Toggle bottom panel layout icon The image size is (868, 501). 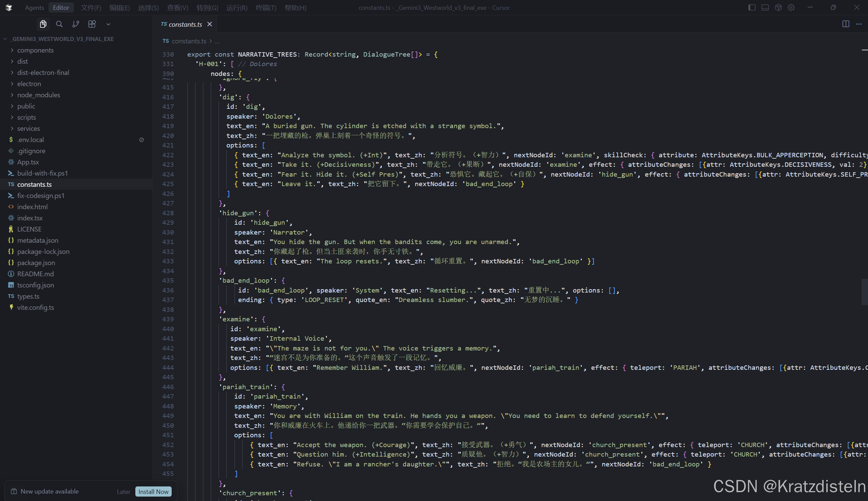click(x=765, y=7)
